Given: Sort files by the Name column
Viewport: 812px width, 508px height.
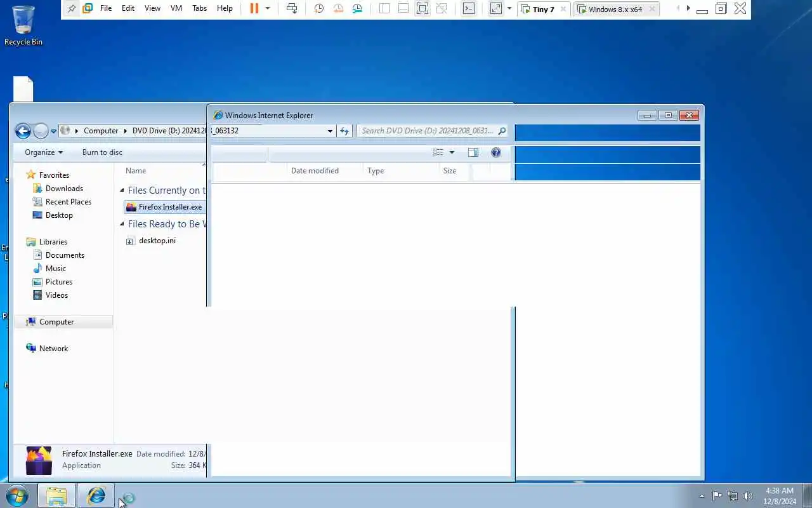Looking at the screenshot, I should click(x=136, y=171).
